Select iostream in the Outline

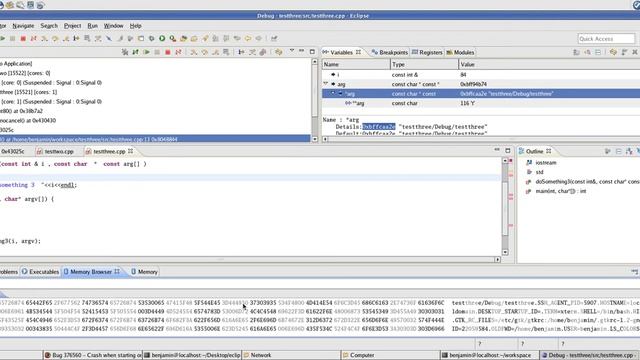point(546,162)
